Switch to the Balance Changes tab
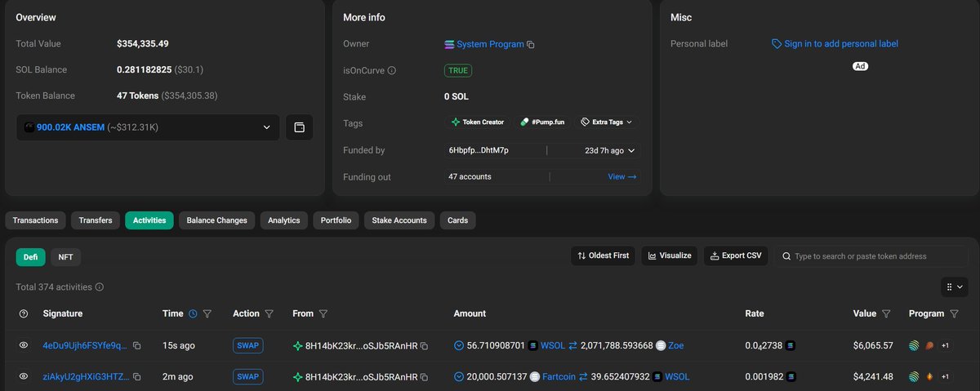The height and width of the screenshot is (391, 980). tap(217, 220)
